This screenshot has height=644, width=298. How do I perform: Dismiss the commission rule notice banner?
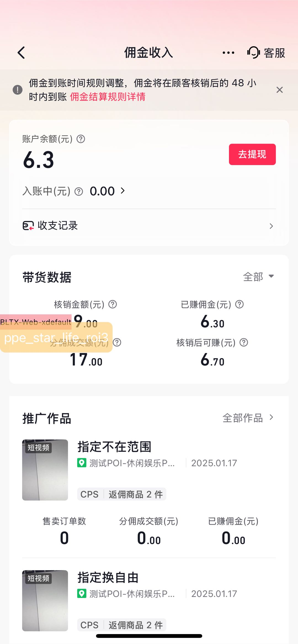(x=280, y=90)
